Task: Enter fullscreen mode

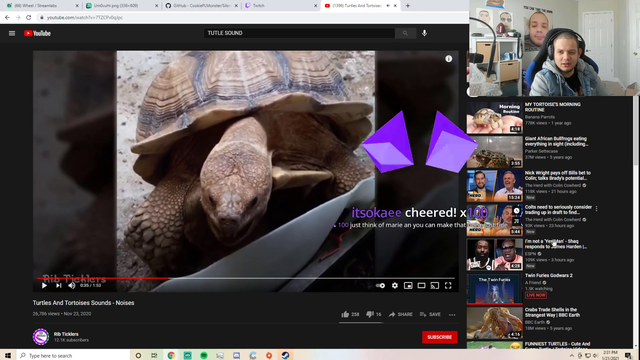Action: (448, 285)
